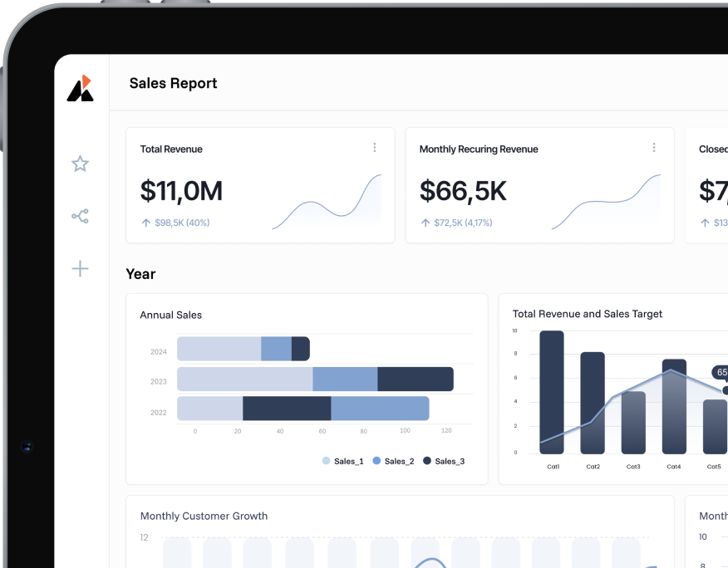
Task: Open Monthly Recuring Revenue card options menu
Action: tap(654, 148)
